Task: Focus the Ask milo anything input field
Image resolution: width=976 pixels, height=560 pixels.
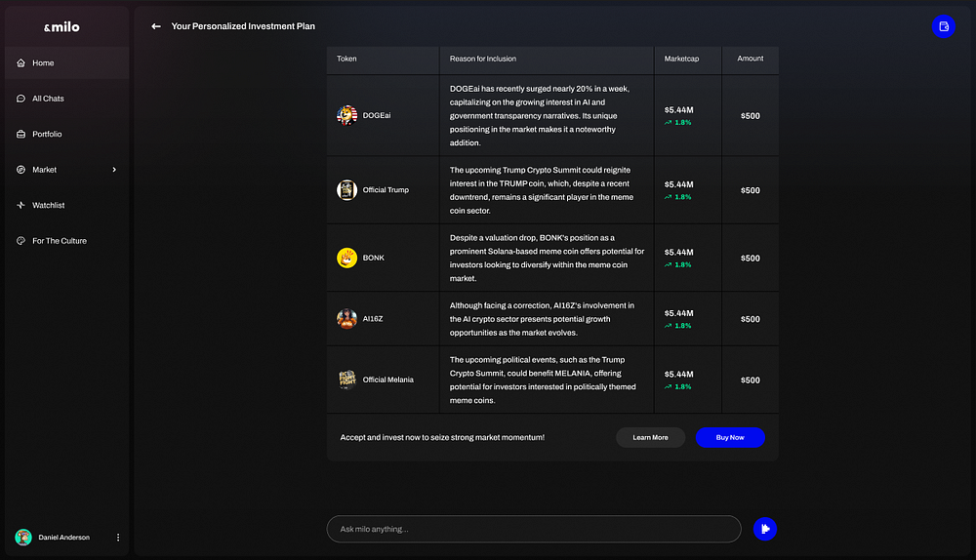Action: point(533,529)
